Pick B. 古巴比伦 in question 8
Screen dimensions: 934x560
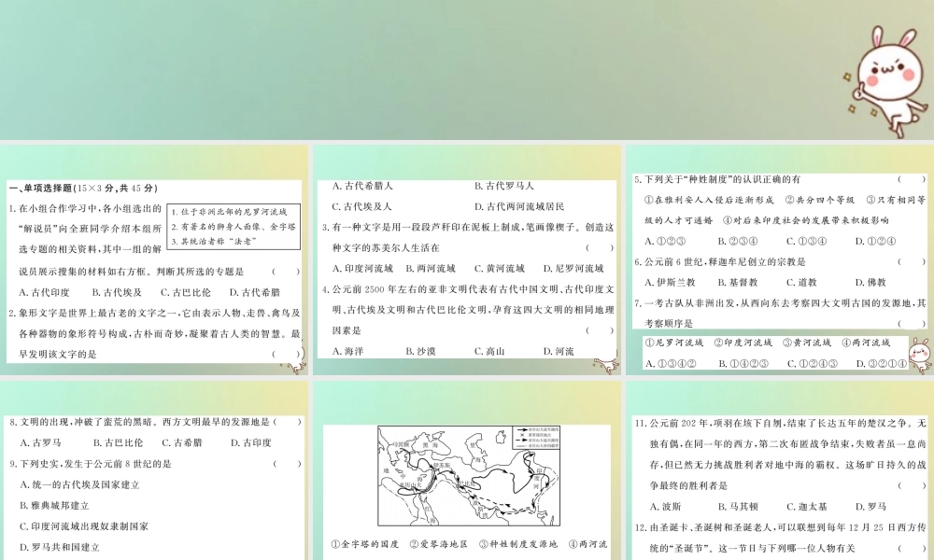[118, 442]
